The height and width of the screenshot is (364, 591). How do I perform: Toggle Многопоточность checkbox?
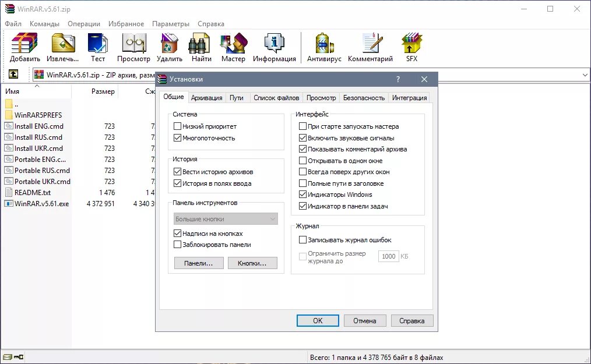(x=178, y=138)
